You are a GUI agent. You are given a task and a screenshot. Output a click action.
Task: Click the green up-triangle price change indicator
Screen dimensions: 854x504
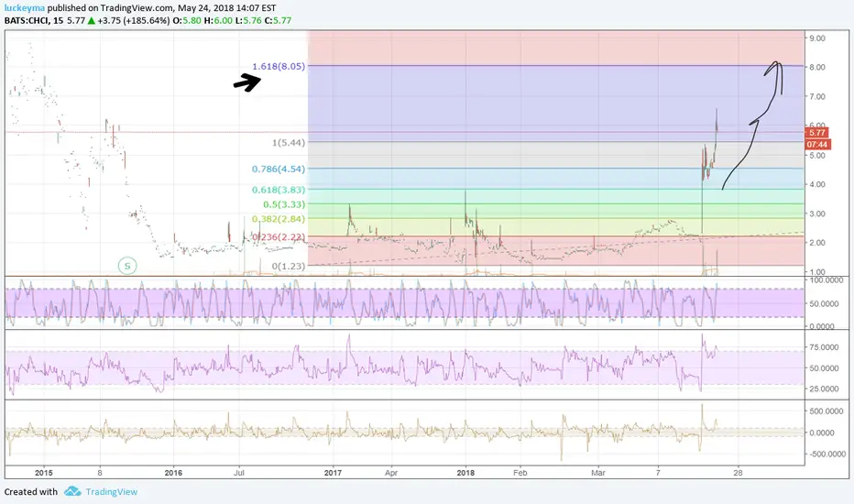(91, 21)
